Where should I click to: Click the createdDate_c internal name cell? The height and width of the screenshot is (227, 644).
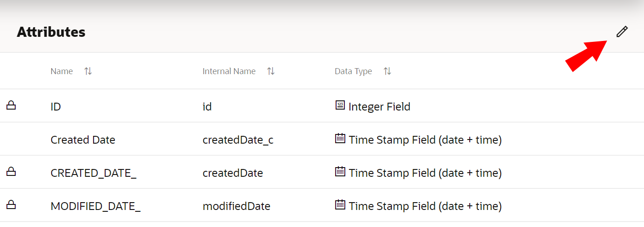(238, 140)
